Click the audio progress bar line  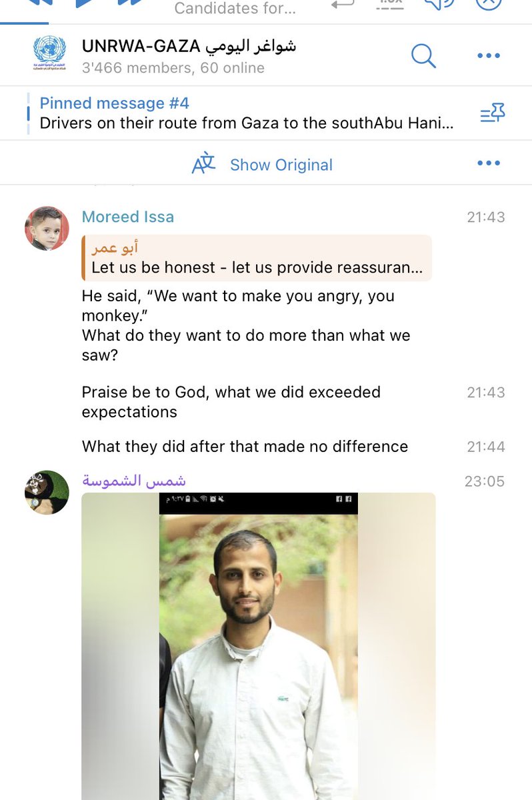pyautogui.click(x=267, y=23)
